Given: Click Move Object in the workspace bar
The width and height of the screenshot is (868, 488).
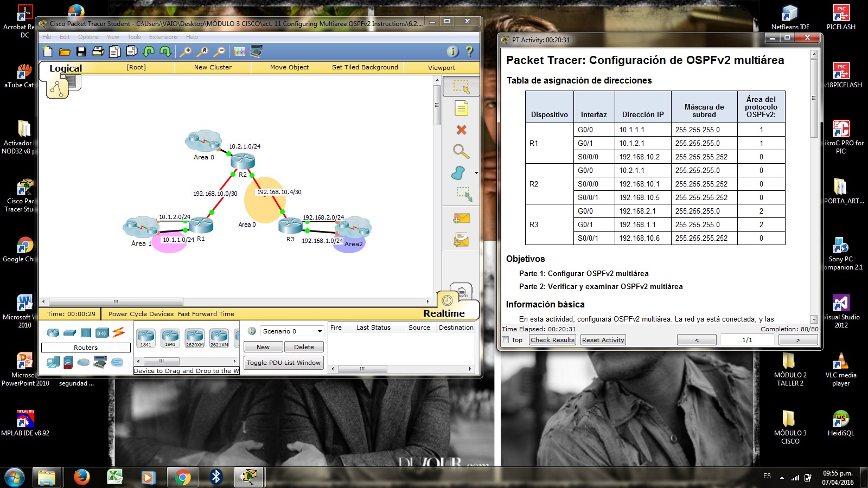Looking at the screenshot, I should tap(289, 67).
